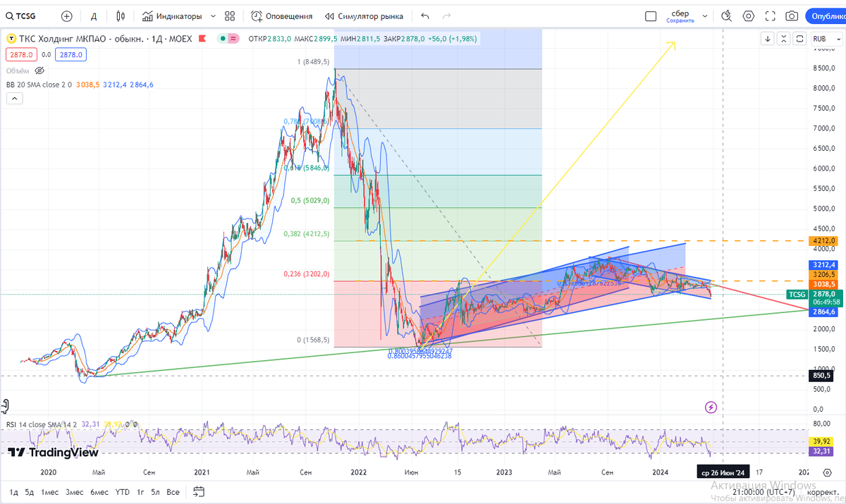Click 850,5 price label on scale

[x=823, y=376]
